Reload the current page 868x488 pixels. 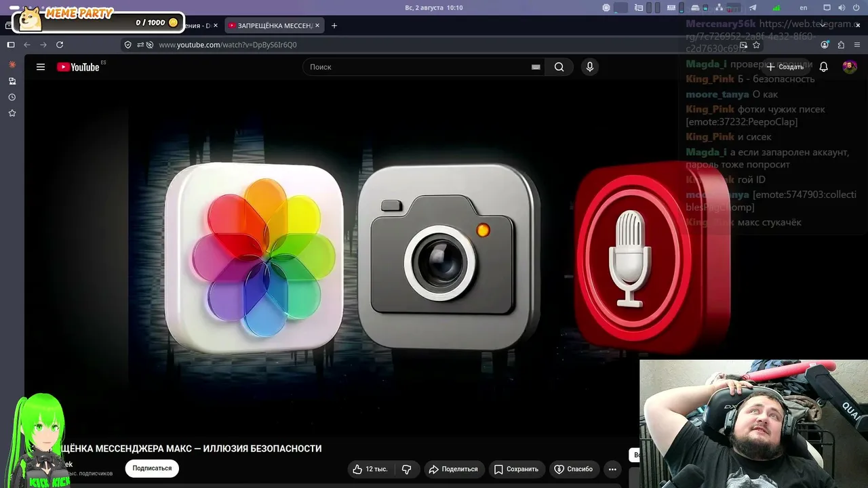(60, 45)
